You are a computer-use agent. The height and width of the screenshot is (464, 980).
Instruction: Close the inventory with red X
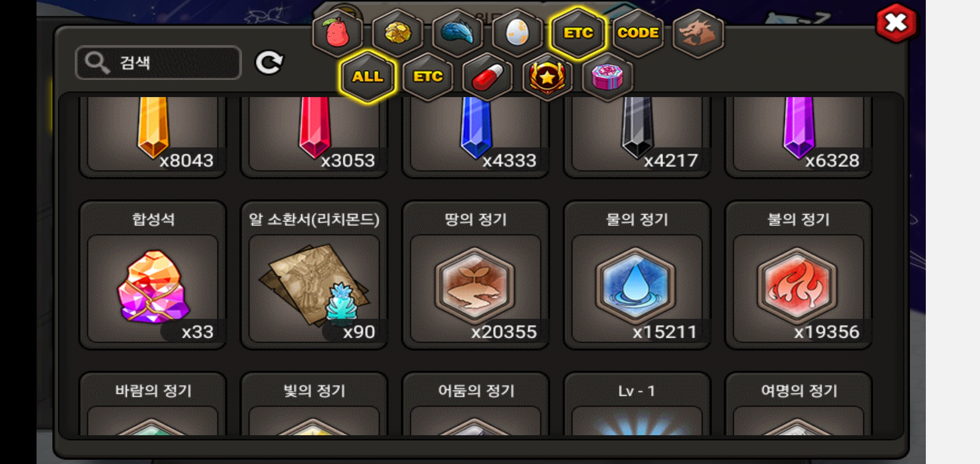pyautogui.click(x=896, y=23)
